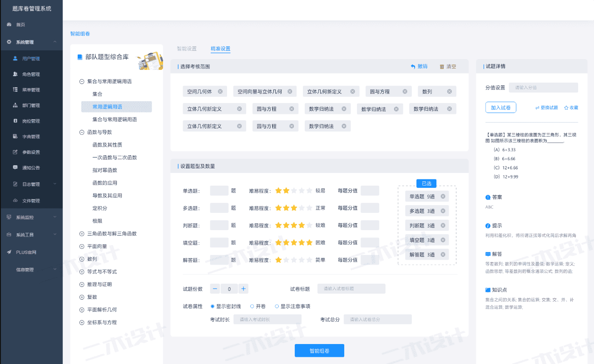Click the 通知公告 icon in the sidebar
Image resolution: width=594 pixels, height=364 pixels.
pos(15,167)
